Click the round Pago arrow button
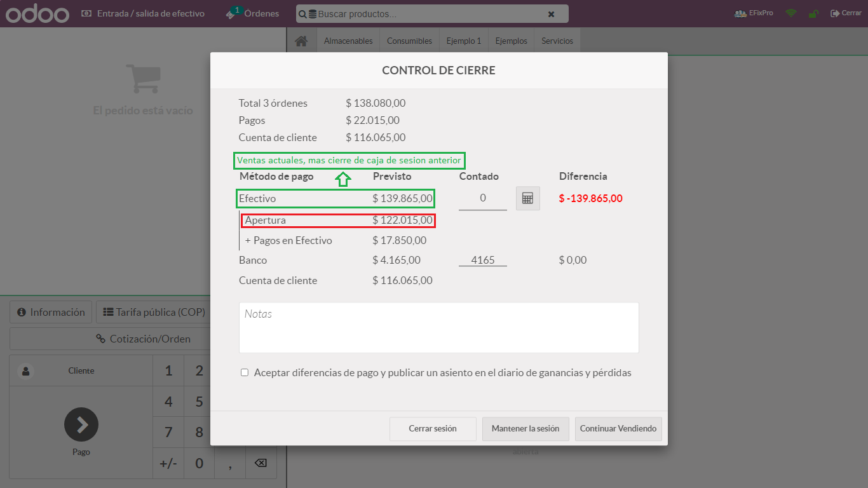This screenshot has width=868, height=488. (81, 424)
